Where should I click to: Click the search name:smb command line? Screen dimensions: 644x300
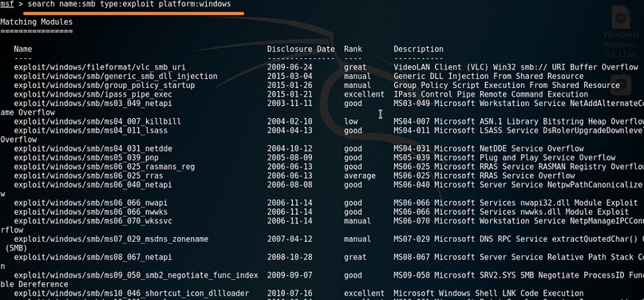point(129,4)
